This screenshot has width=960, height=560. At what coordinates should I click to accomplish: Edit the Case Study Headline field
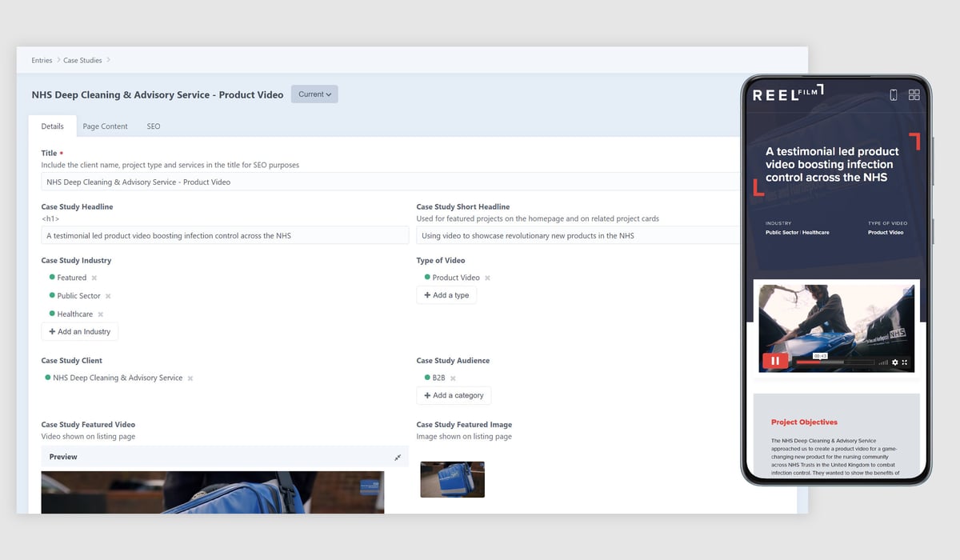tap(225, 235)
